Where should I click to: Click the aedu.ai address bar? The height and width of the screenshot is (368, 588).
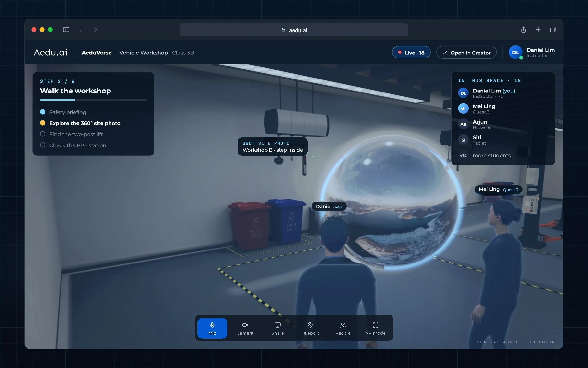point(294,30)
